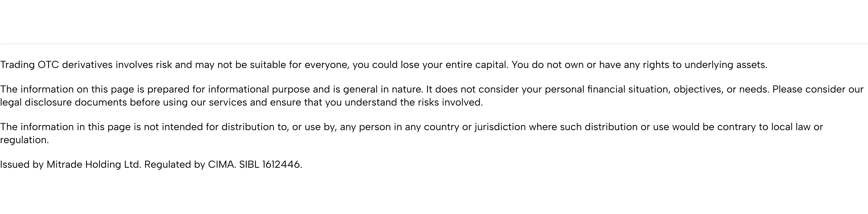Screen dimensions: 868x214
Task: Click the licence number "SIBL 1612446"
Action: [270, 164]
